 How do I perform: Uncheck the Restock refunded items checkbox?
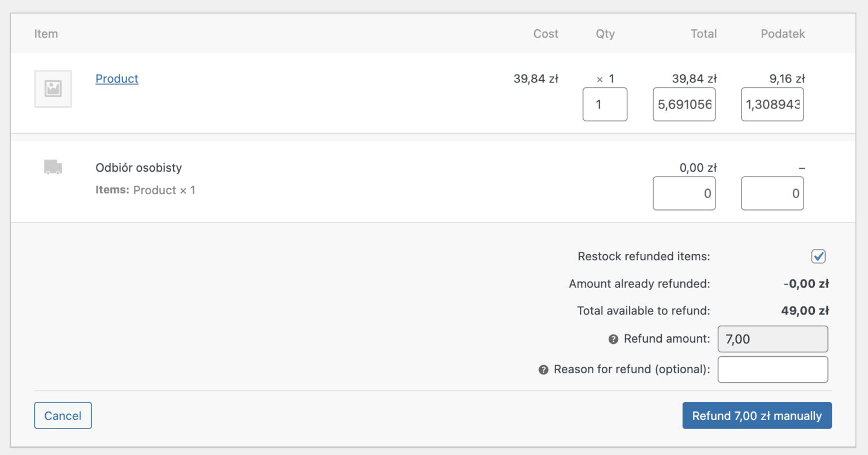point(818,256)
